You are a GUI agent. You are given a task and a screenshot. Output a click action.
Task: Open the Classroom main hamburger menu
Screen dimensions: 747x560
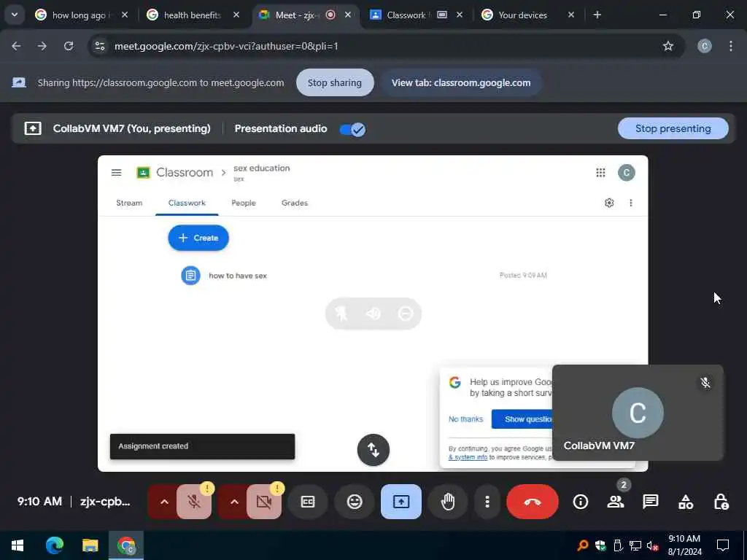(x=116, y=172)
